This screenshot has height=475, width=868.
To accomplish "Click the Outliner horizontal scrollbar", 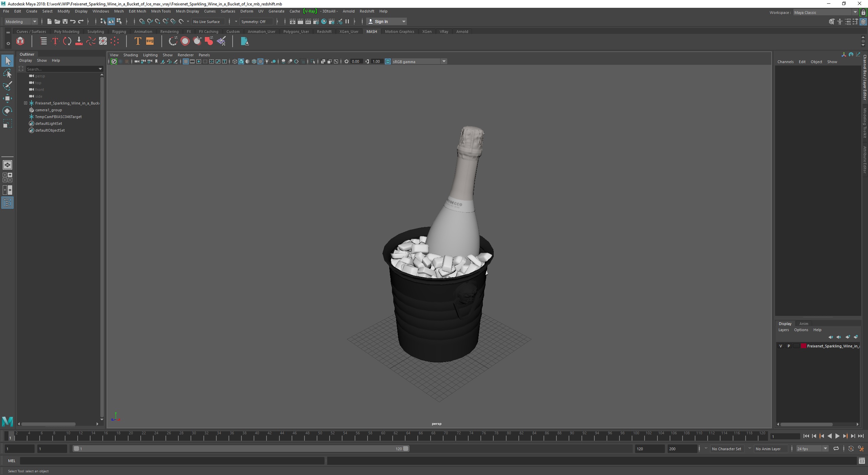I will point(48,424).
